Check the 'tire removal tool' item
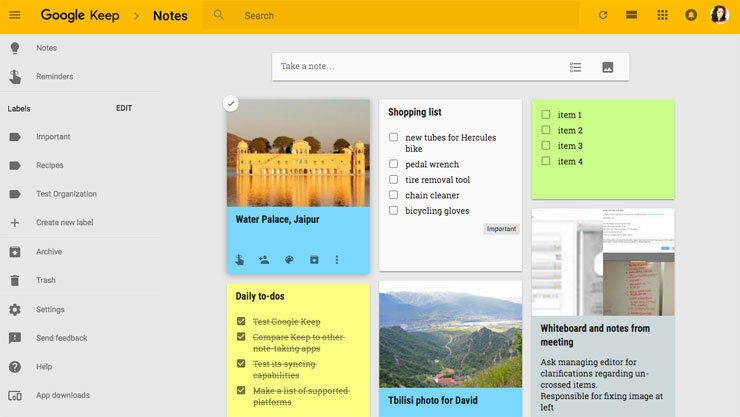Viewport: 740px width, 417px height. (x=393, y=179)
